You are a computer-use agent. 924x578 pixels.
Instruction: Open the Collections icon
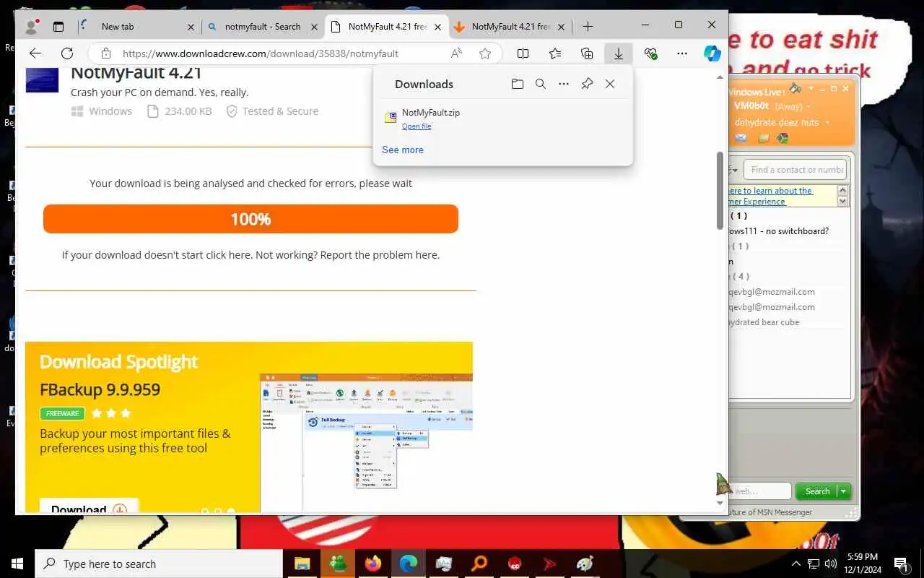click(587, 53)
